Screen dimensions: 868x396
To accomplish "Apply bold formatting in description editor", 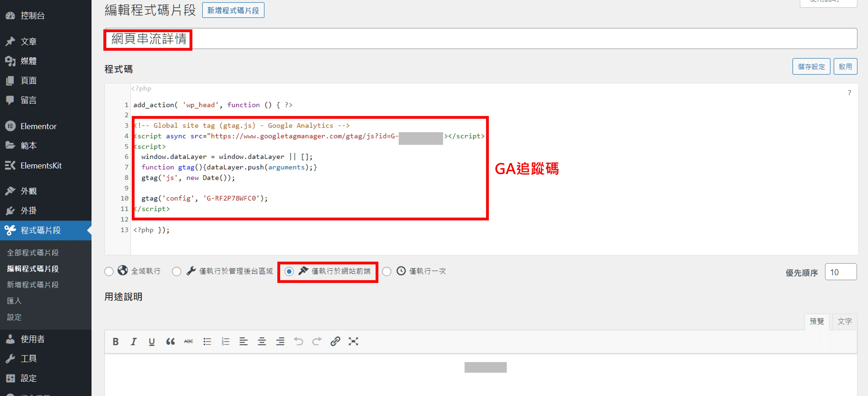I will tap(116, 341).
